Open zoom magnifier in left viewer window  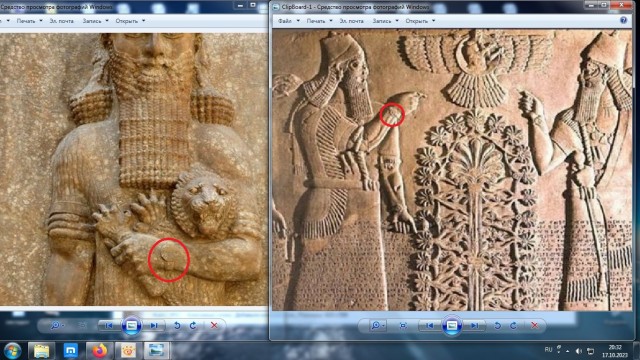[56, 325]
